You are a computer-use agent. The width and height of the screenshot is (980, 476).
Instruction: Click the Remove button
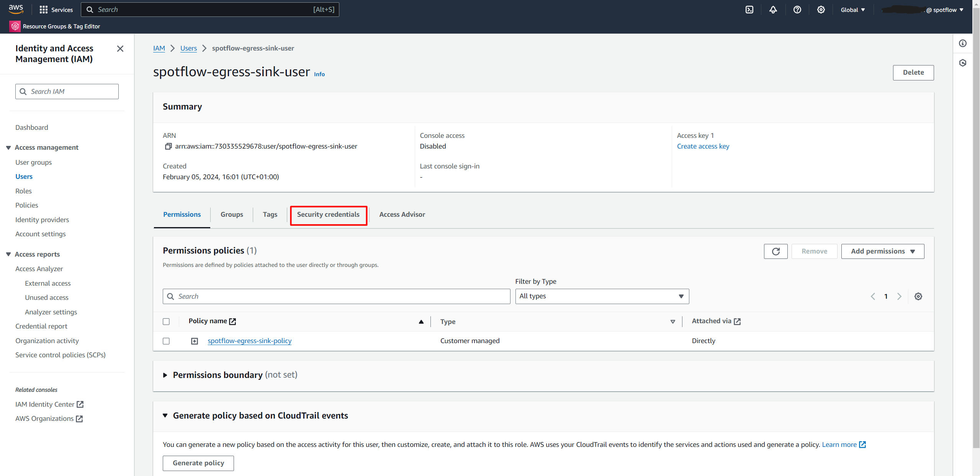814,251
